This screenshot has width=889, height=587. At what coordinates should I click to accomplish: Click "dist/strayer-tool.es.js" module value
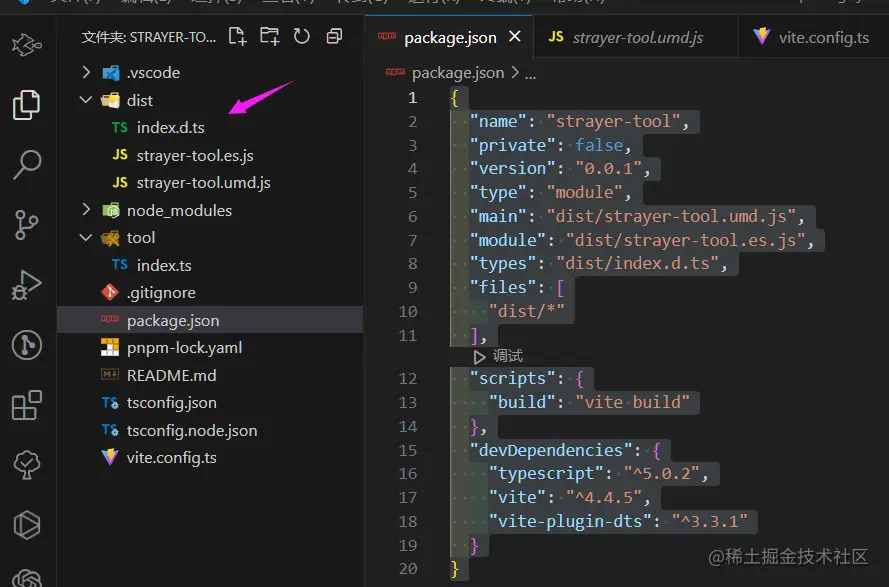point(685,240)
